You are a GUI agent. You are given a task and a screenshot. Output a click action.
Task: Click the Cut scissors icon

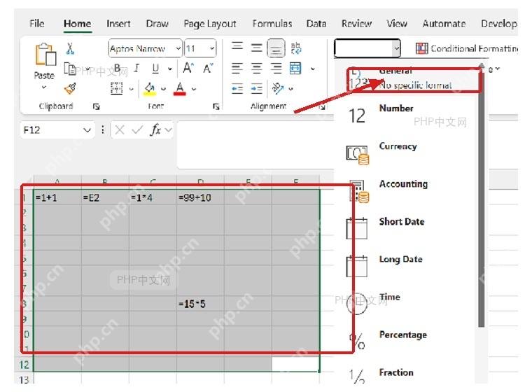70,49
